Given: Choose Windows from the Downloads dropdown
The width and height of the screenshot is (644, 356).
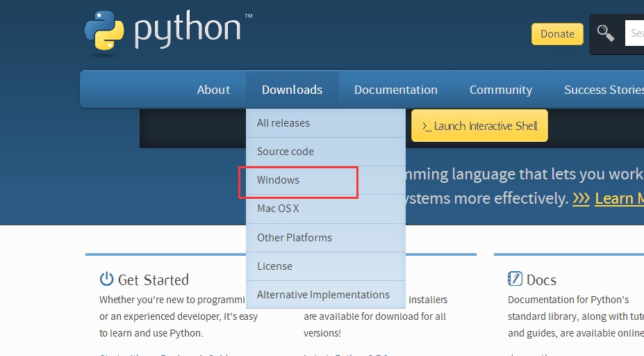Looking at the screenshot, I should pos(326,180).
